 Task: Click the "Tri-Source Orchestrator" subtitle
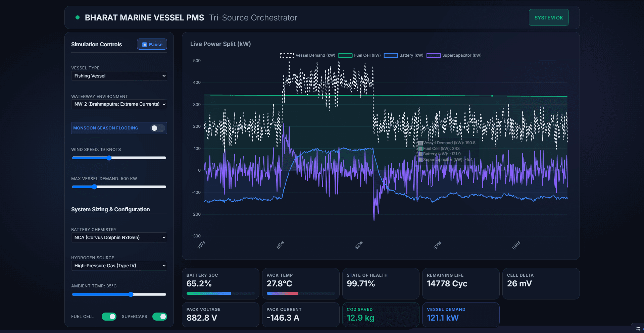click(x=253, y=18)
